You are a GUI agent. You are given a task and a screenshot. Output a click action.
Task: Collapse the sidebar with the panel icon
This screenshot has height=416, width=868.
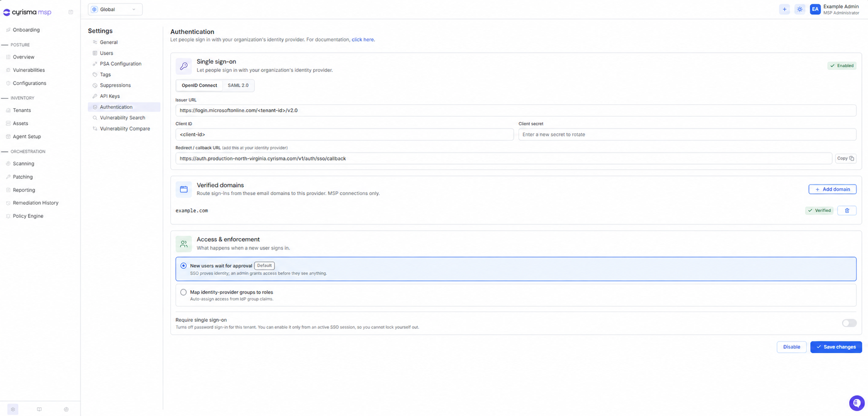pyautogui.click(x=71, y=12)
